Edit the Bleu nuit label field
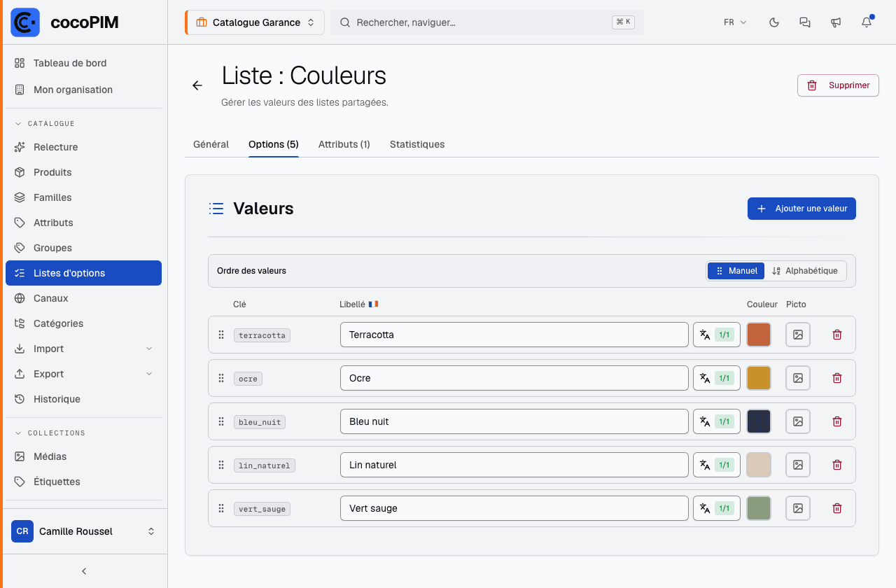This screenshot has width=896, height=588. click(514, 421)
